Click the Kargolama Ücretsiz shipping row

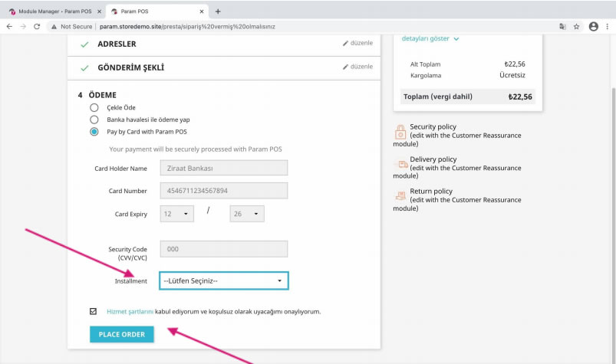click(467, 75)
